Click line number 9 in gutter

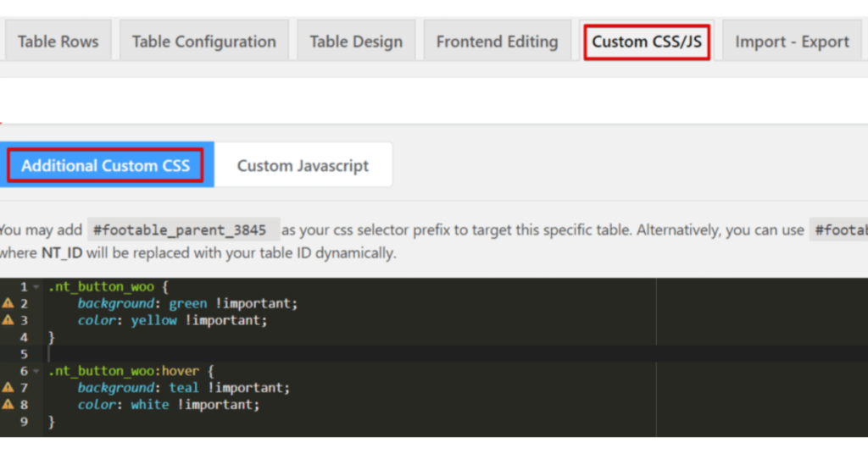[x=24, y=421]
